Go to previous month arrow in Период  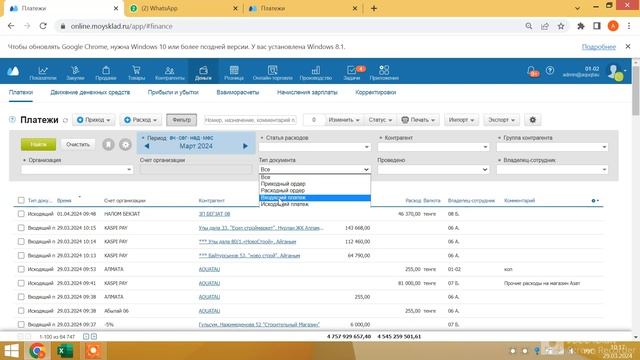point(147,146)
